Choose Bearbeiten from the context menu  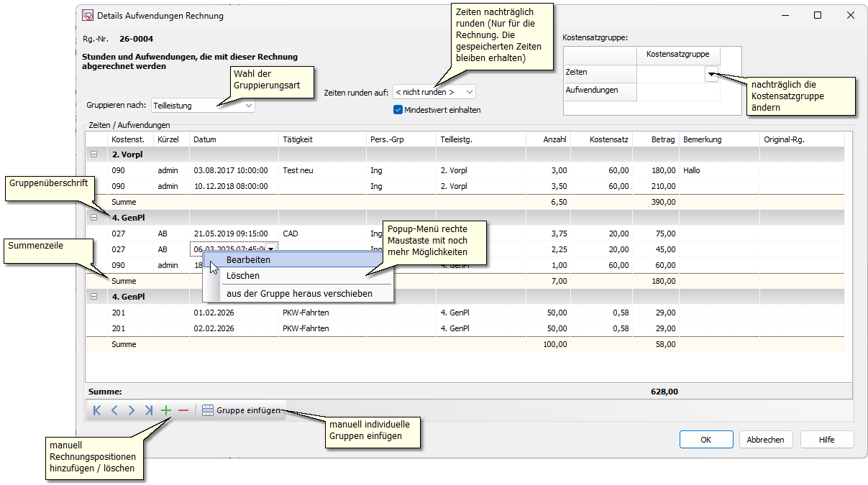pos(248,260)
